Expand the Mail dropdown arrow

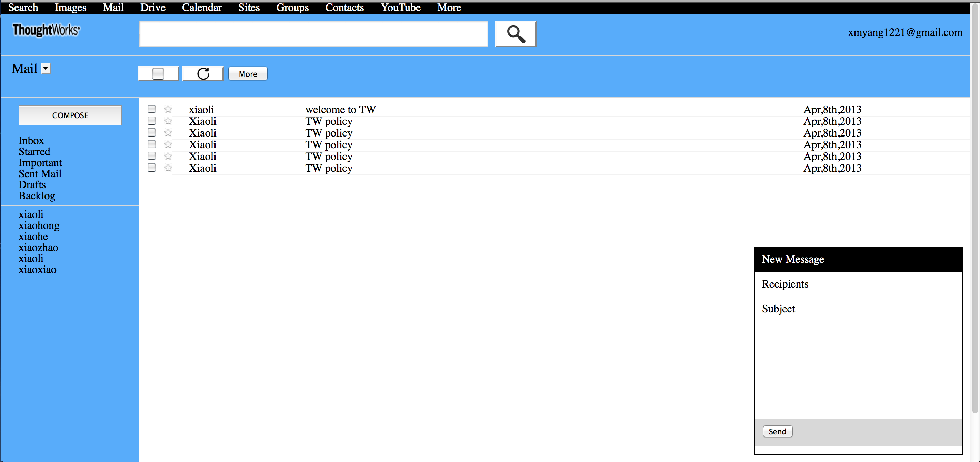click(46, 69)
